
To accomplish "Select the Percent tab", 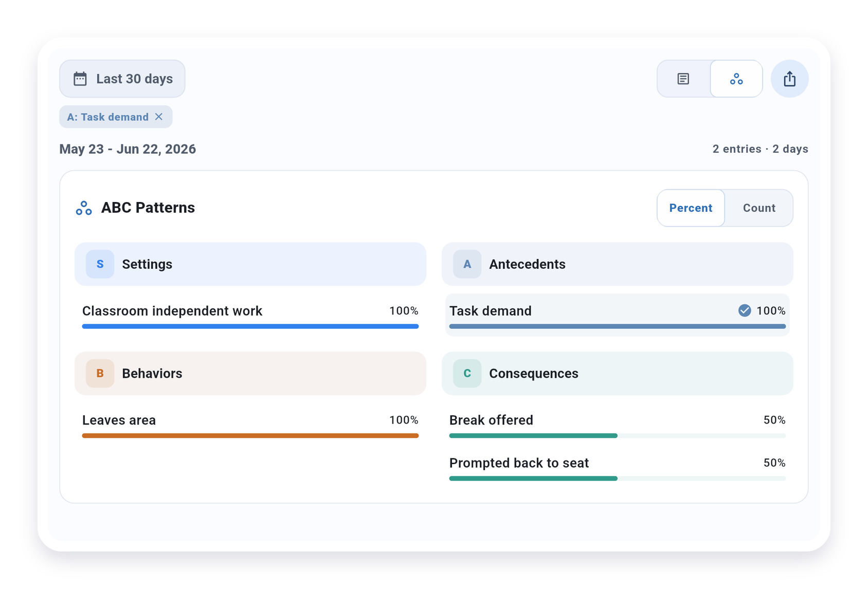I will pos(691,208).
